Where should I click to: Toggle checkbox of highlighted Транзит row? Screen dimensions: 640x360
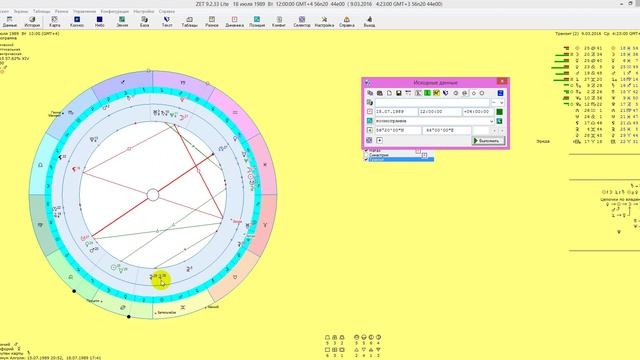[x=366, y=160]
